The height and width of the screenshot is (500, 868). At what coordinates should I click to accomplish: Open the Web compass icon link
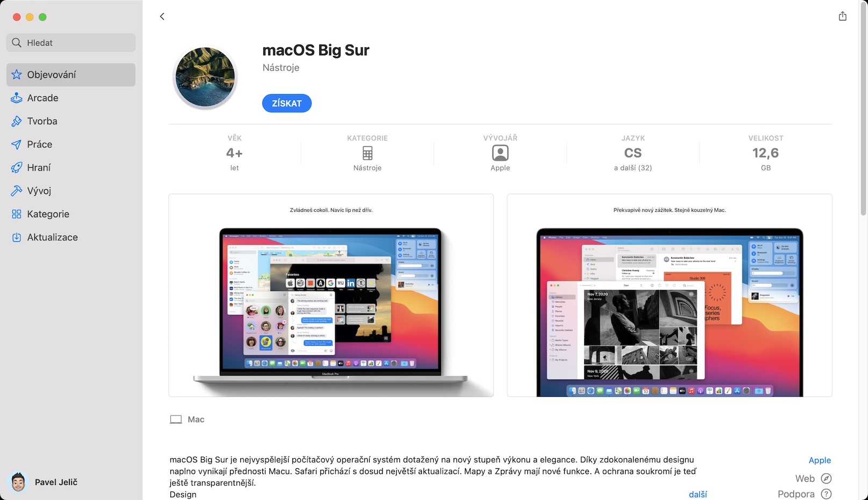(x=827, y=478)
